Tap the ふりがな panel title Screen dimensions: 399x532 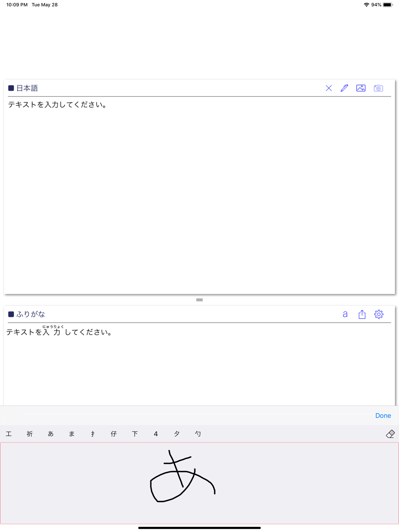tap(31, 314)
